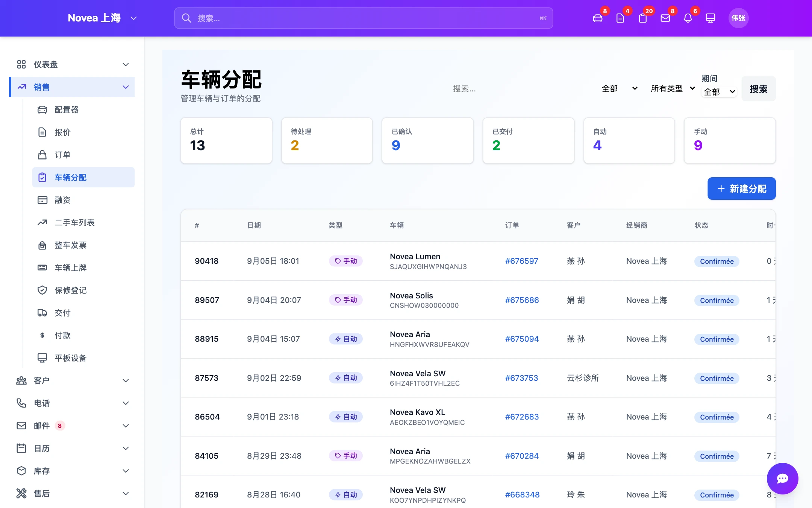Open the clipboard icon with badge 20

pyautogui.click(x=643, y=18)
